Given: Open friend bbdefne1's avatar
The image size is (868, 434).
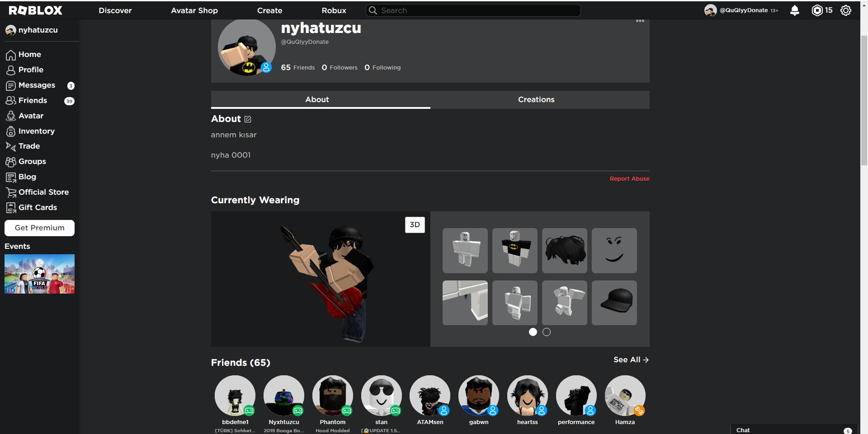Looking at the screenshot, I should 235,396.
